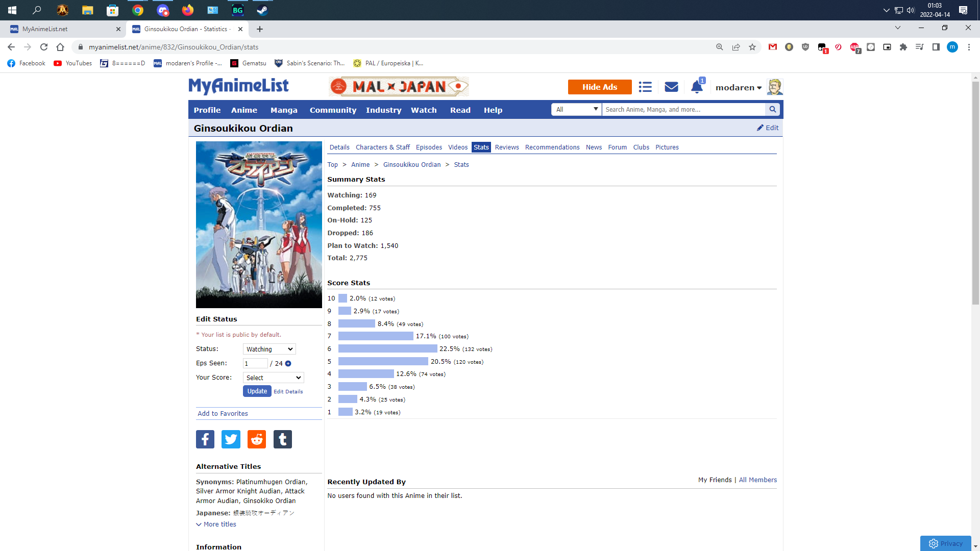
Task: Open the messages envelope icon
Action: point(671,87)
